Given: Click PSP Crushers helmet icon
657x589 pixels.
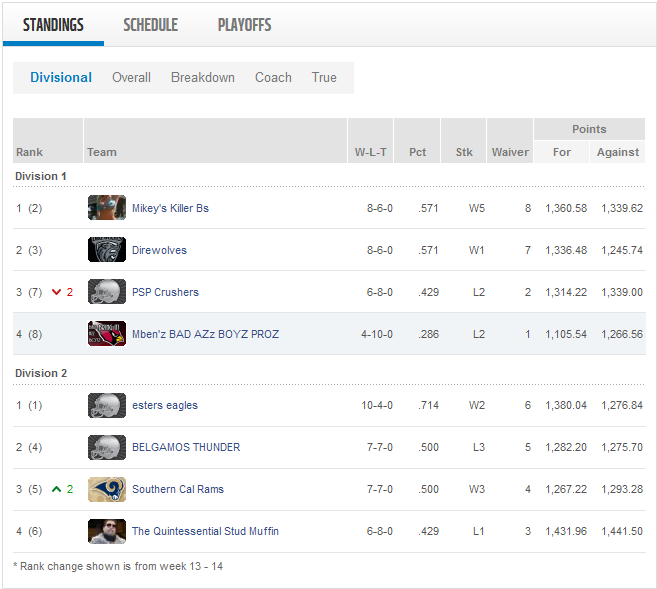Looking at the screenshot, I should (x=107, y=292).
